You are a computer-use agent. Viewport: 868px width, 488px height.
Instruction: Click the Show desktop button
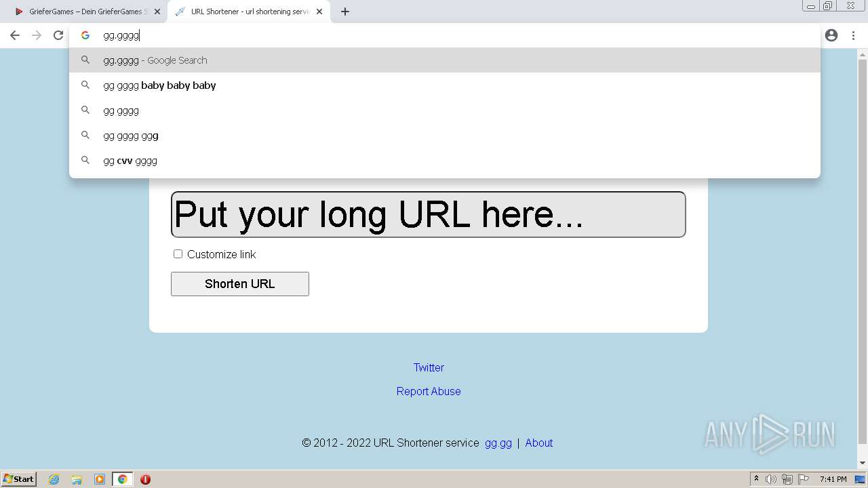pyautogui.click(x=861, y=479)
